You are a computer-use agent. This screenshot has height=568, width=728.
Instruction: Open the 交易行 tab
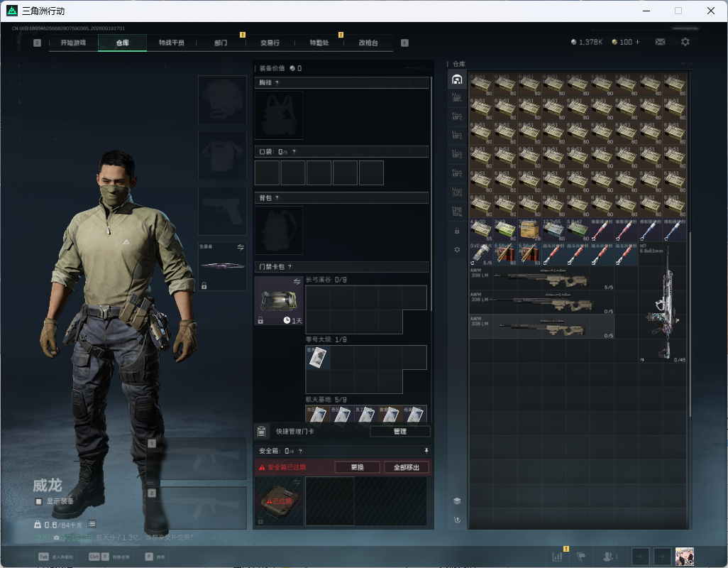pos(270,43)
